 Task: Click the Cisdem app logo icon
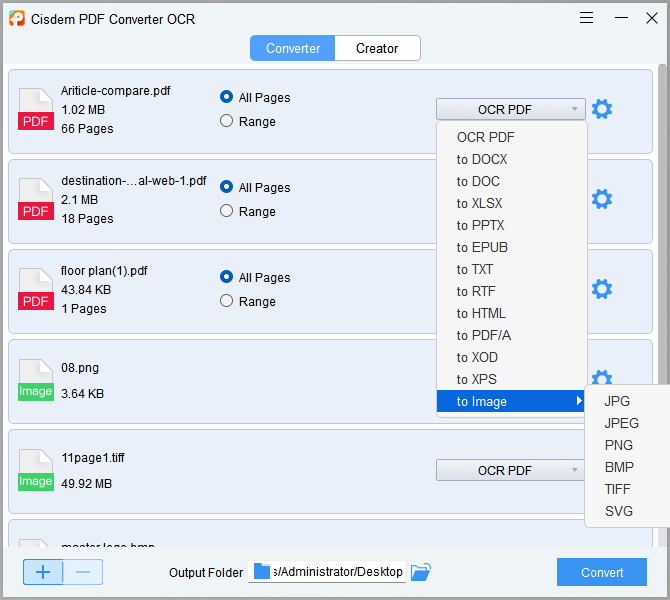coord(17,18)
